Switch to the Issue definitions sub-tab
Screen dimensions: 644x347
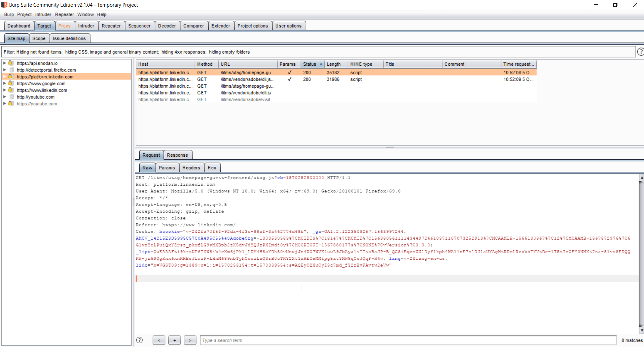69,38
